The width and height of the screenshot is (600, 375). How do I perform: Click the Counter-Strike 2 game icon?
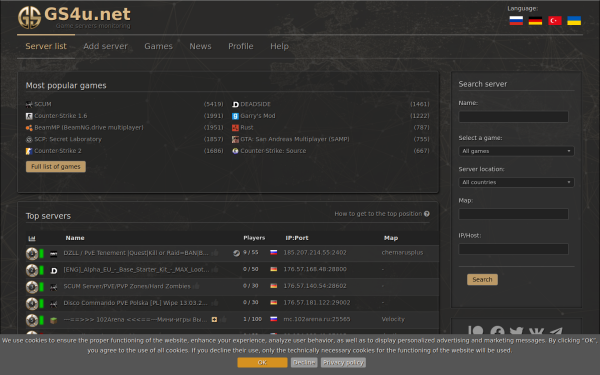pos(29,151)
